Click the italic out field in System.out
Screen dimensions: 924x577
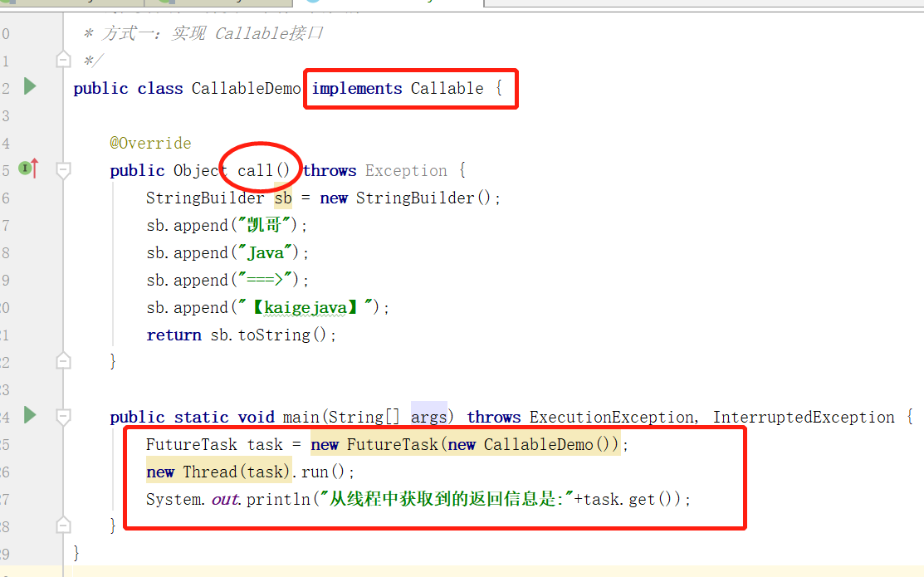click(x=224, y=500)
